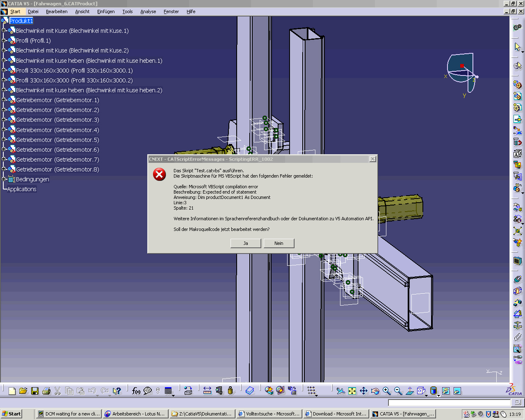
Task: Click the Hide/Show icon
Action: coord(445,391)
